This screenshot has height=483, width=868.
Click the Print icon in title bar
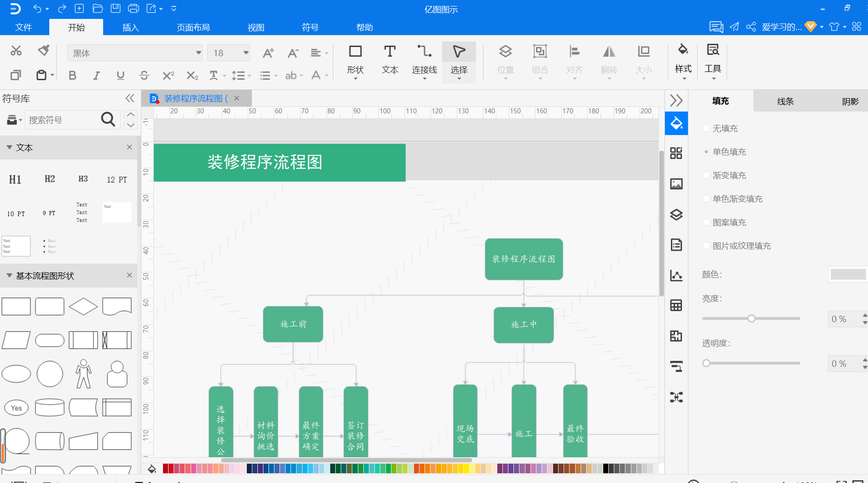(134, 8)
